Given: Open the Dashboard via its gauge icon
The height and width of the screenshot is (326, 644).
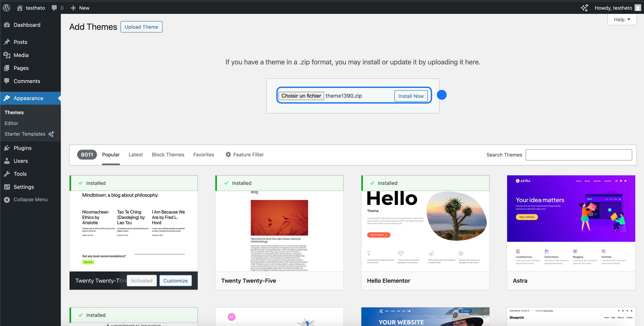Looking at the screenshot, I should [x=7, y=25].
